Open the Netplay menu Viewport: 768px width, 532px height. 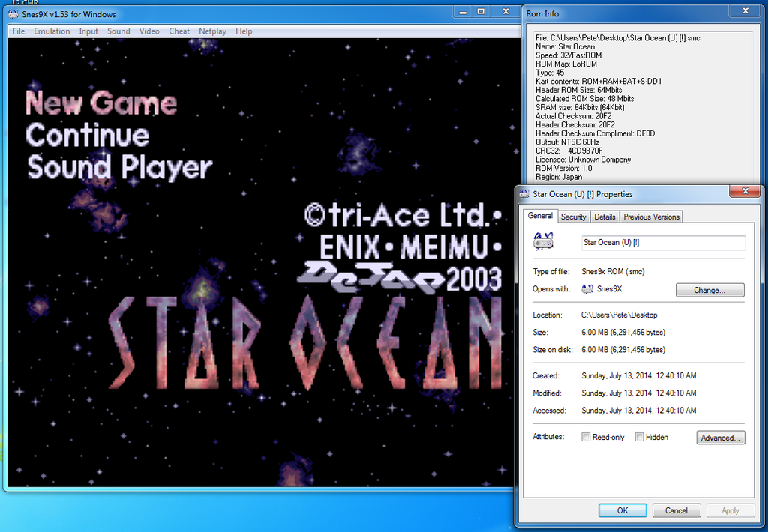[212, 31]
